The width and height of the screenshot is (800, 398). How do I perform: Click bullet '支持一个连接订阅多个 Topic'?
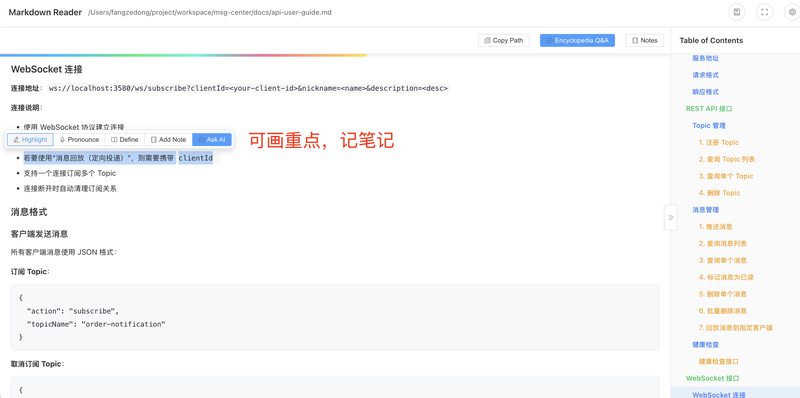[x=69, y=173]
